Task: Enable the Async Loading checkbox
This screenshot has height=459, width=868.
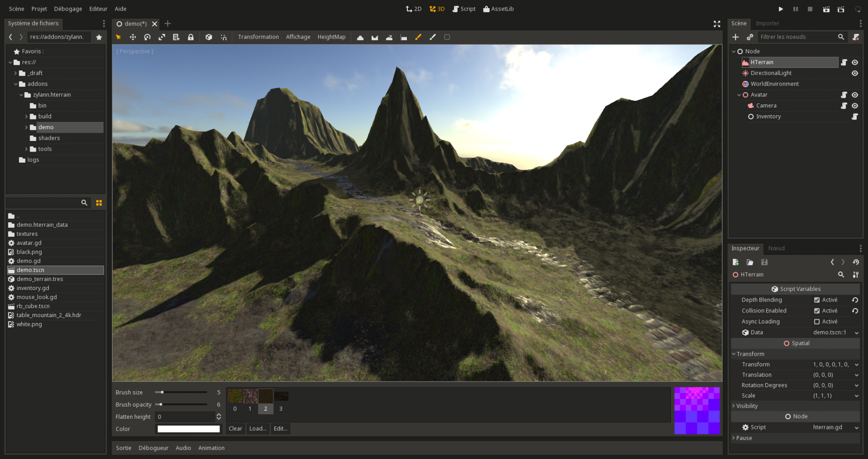Action: click(x=817, y=322)
